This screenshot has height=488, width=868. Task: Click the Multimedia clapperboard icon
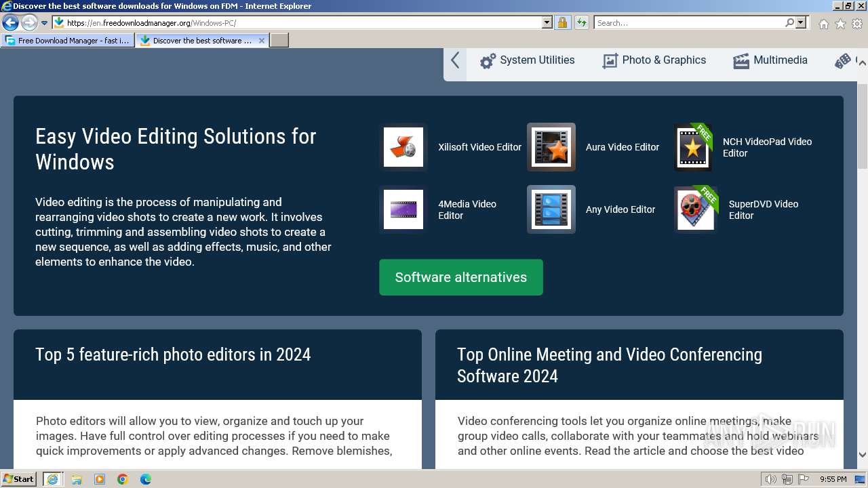tap(741, 61)
